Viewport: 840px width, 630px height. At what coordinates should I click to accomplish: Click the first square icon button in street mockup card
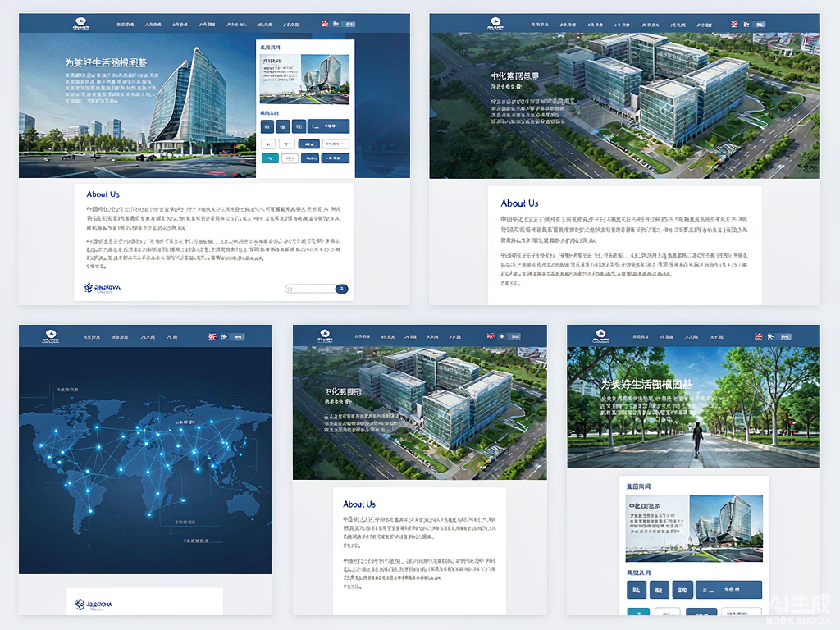pos(636,590)
